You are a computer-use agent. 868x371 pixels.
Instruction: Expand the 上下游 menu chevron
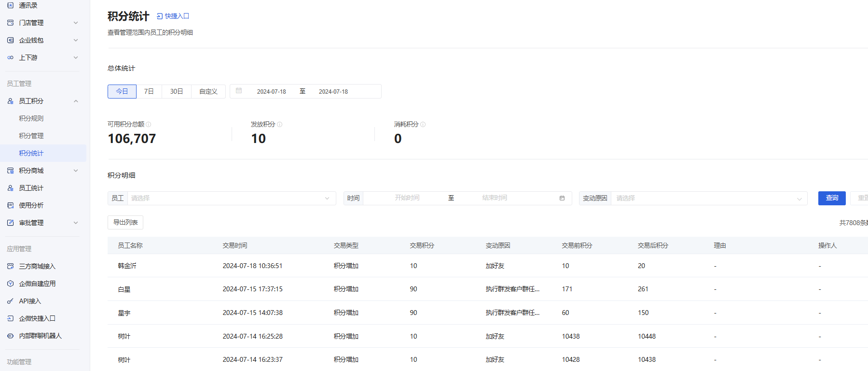click(76, 57)
